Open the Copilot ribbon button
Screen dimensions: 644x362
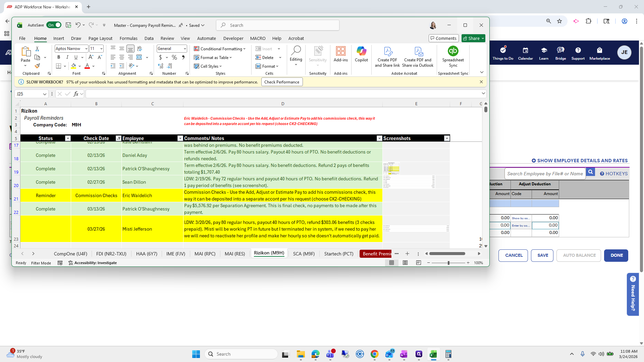coord(361,54)
